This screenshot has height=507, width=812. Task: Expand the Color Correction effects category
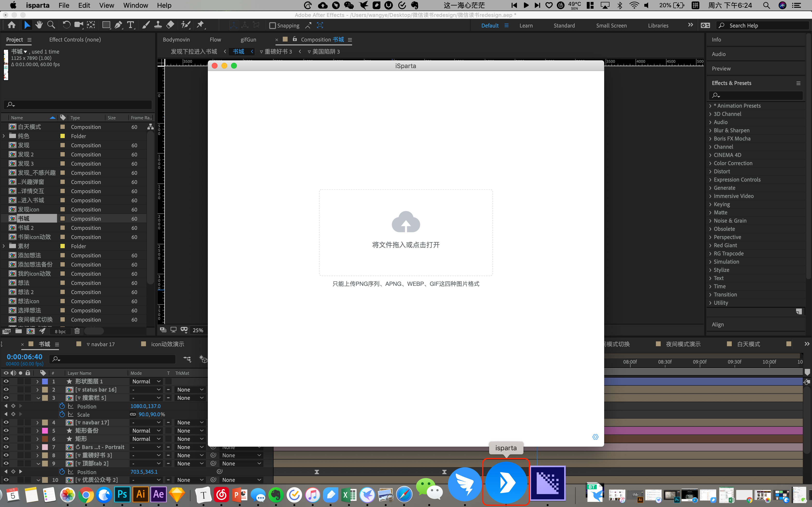point(710,163)
